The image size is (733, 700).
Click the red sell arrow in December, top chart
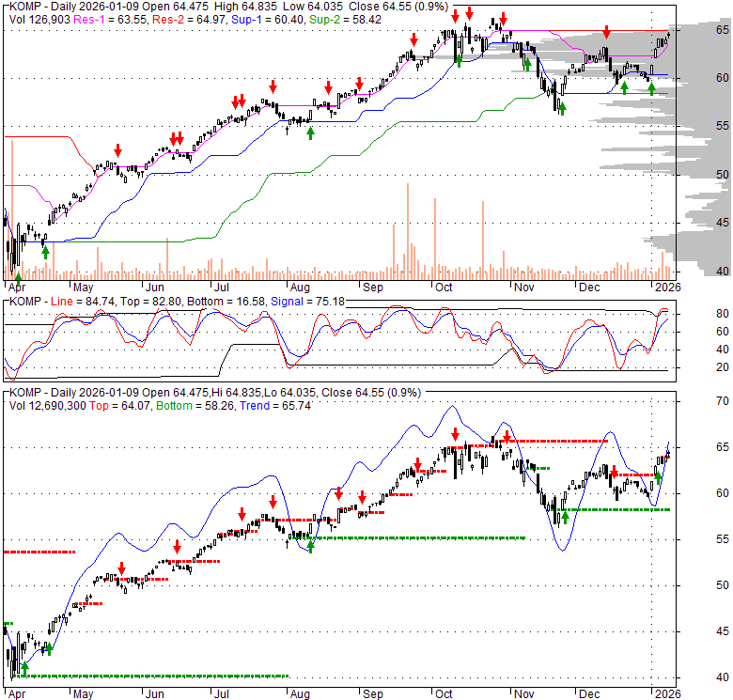(606, 32)
